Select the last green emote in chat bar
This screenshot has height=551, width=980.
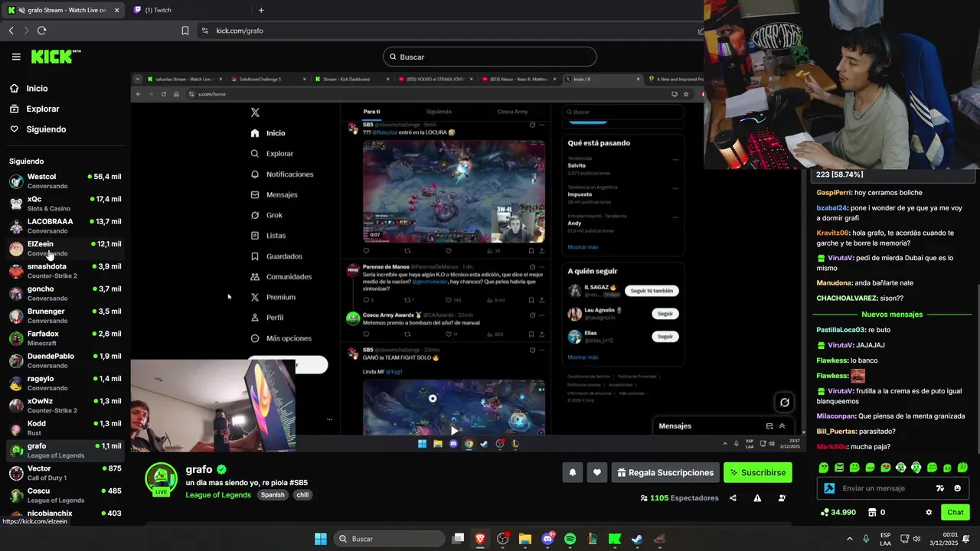pos(962,468)
